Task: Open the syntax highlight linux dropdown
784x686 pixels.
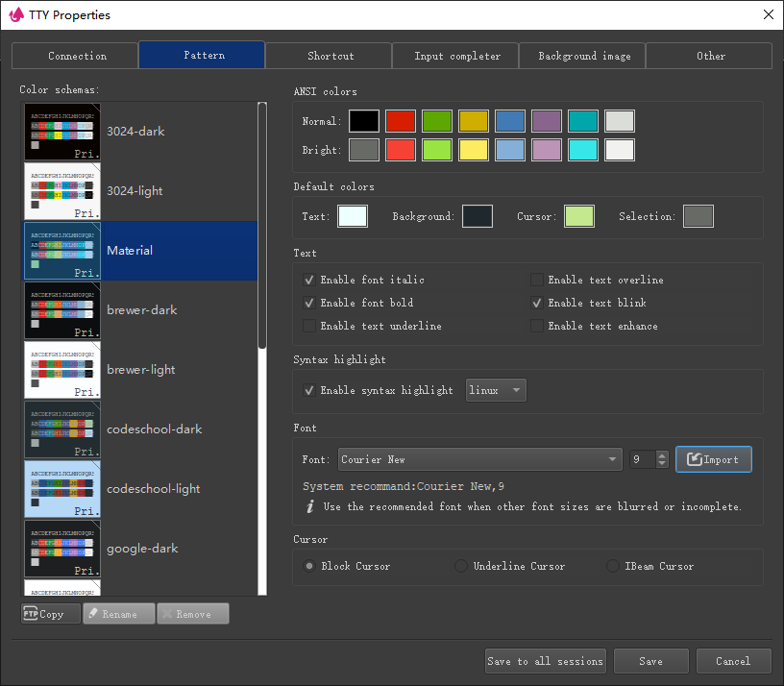Action: coord(496,390)
